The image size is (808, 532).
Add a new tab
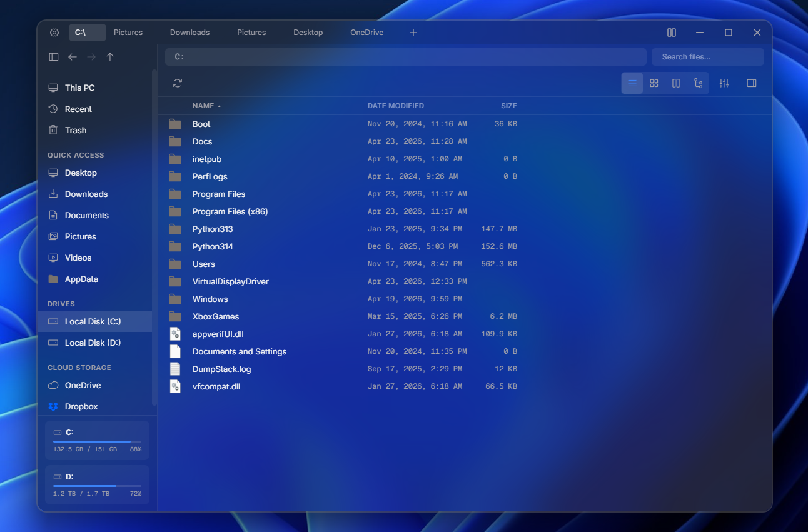pos(413,33)
